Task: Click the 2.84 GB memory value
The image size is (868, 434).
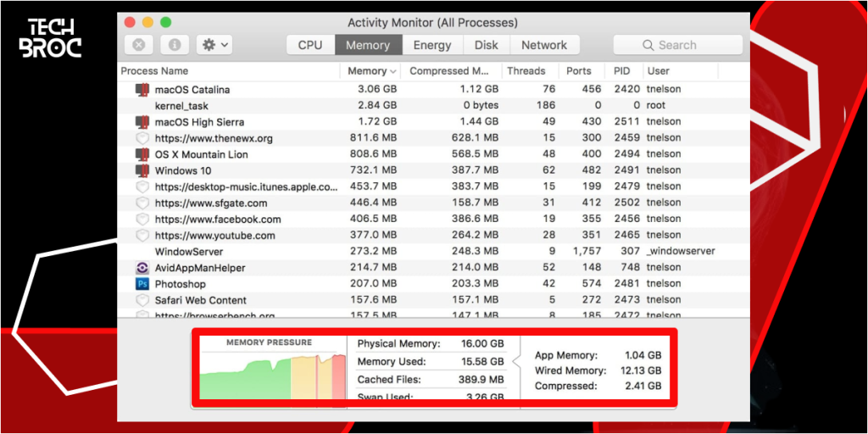Action: click(x=376, y=105)
